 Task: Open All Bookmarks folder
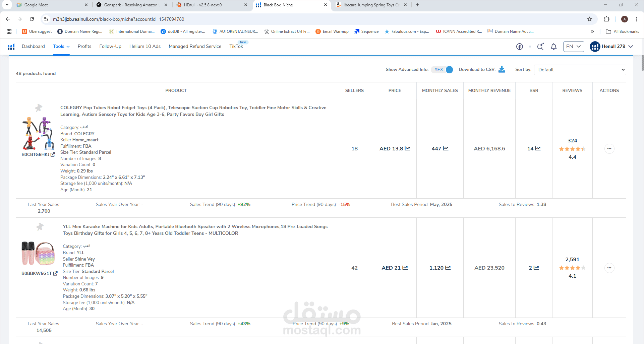click(623, 31)
